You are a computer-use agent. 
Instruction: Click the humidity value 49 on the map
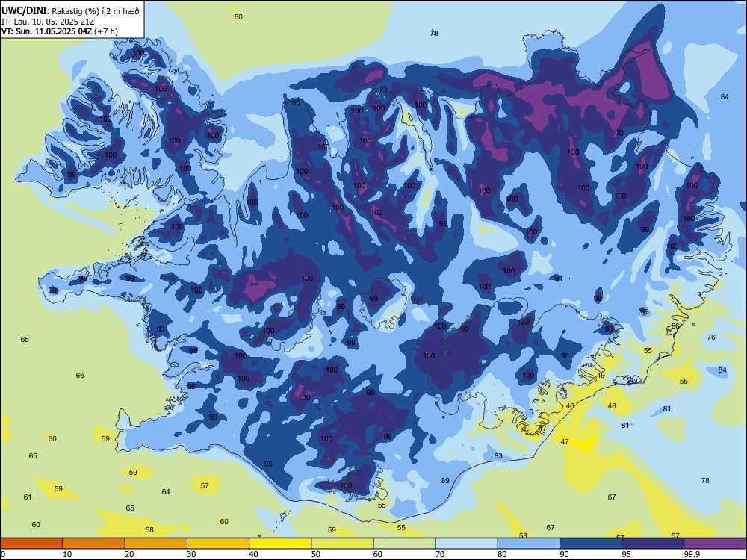[601, 376]
